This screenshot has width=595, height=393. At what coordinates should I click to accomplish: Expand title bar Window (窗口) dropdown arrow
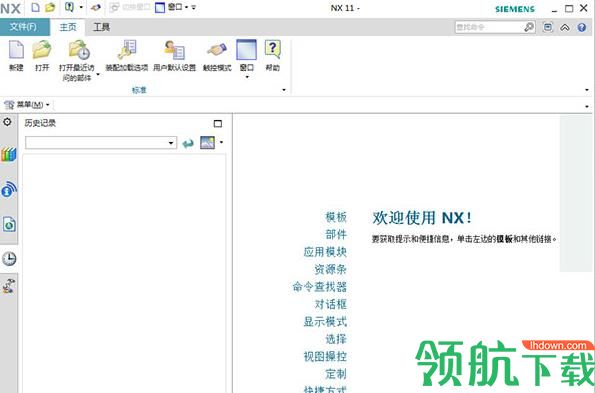(x=186, y=7)
